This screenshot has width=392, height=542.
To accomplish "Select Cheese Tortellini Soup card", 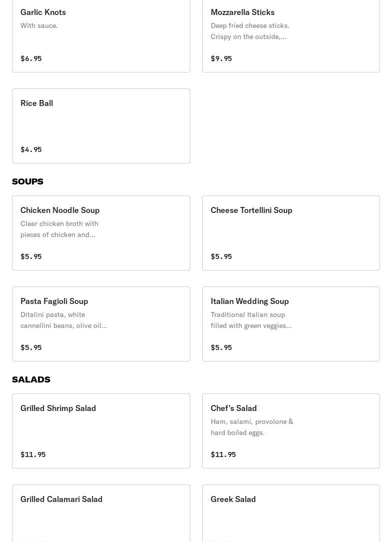I will coord(291,233).
